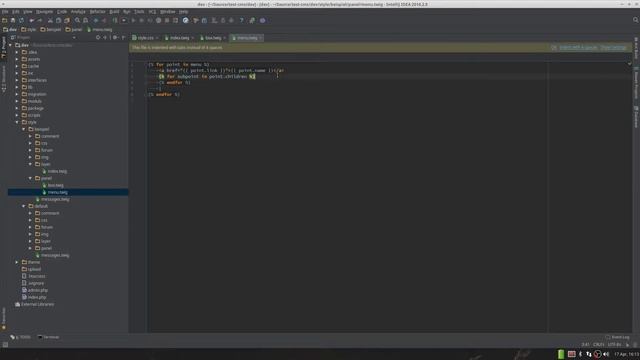The image size is (640, 360).
Task: Click the Copy toolbar icon
Action: pyautogui.click(x=58, y=20)
